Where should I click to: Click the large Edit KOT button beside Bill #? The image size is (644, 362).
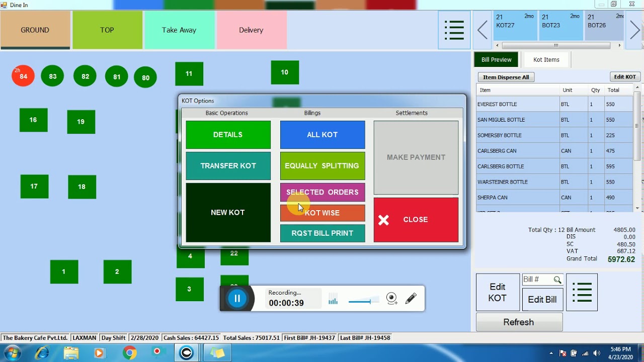(x=498, y=293)
